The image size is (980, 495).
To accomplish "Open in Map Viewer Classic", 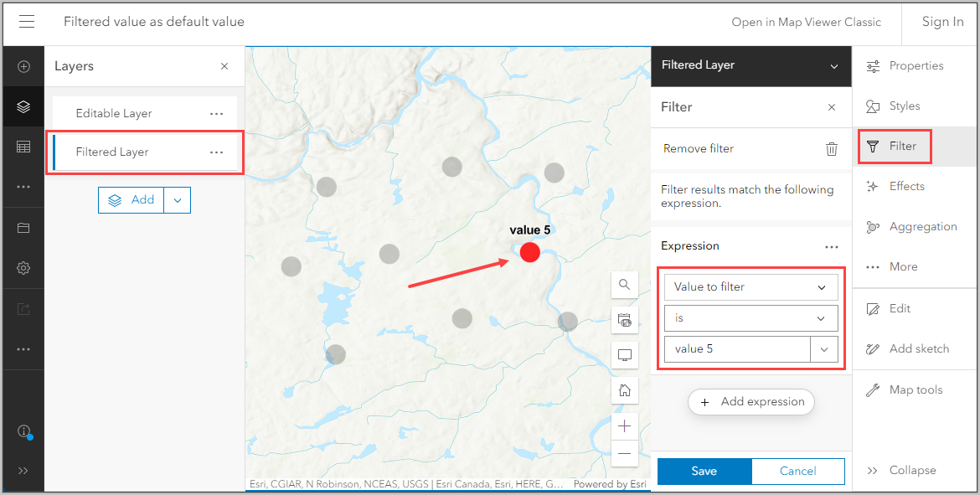I will [806, 22].
